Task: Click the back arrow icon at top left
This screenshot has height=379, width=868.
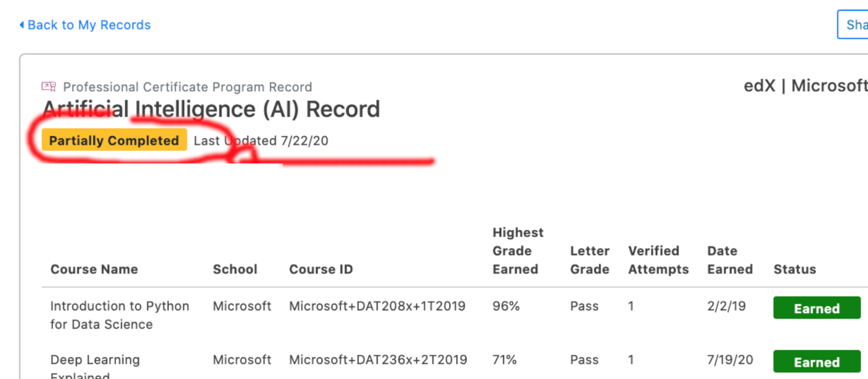Action: click(22, 25)
